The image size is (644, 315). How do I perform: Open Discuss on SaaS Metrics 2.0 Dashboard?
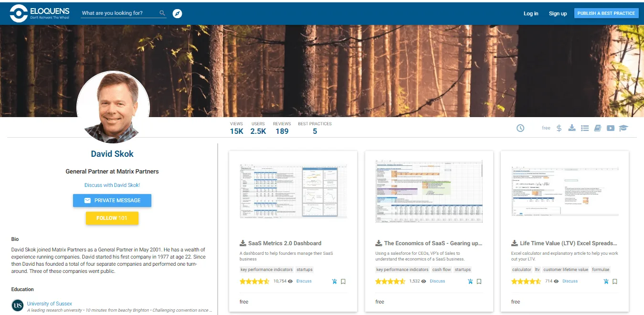pos(304,281)
